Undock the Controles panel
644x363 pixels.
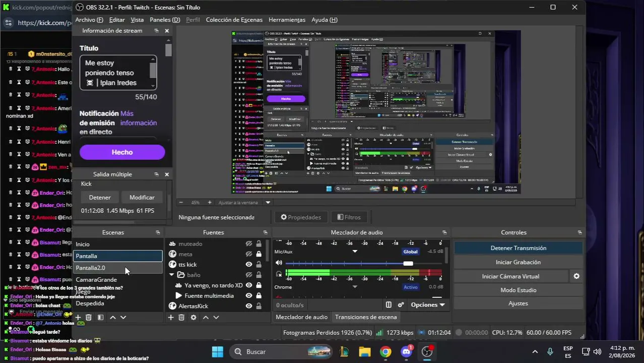point(579,232)
